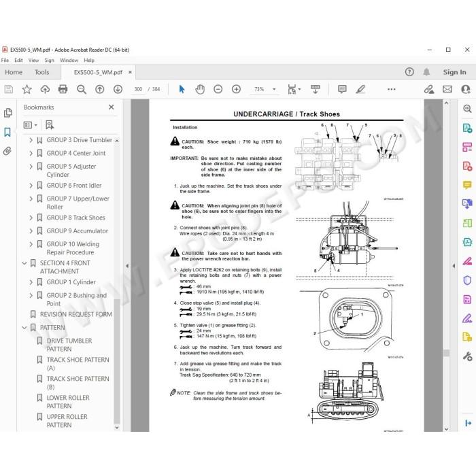The width and height of the screenshot is (476, 476).
Task: Share a link to file
Action: click(429, 89)
